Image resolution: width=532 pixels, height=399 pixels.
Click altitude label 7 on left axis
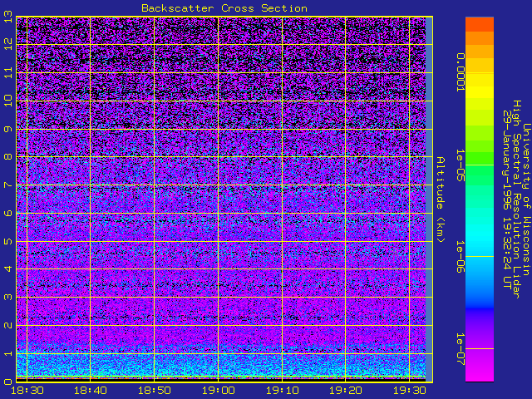(8, 185)
